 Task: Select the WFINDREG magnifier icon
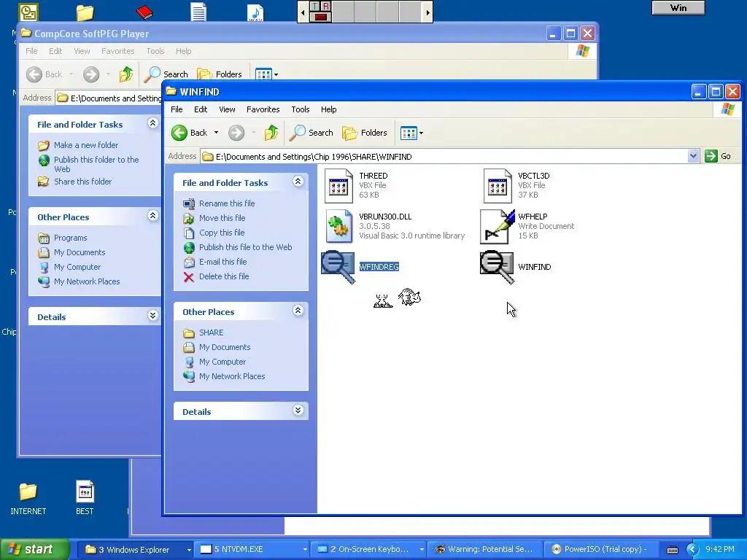click(x=338, y=267)
